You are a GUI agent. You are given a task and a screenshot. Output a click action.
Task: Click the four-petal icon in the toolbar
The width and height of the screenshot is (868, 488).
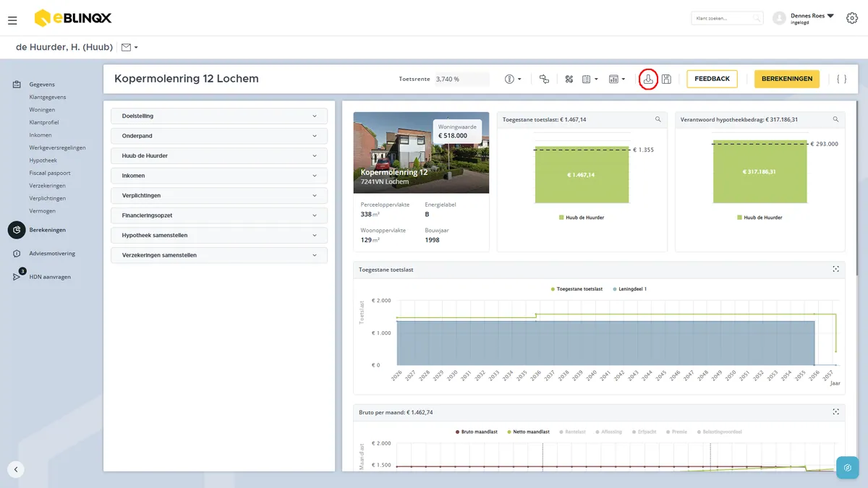coord(569,79)
